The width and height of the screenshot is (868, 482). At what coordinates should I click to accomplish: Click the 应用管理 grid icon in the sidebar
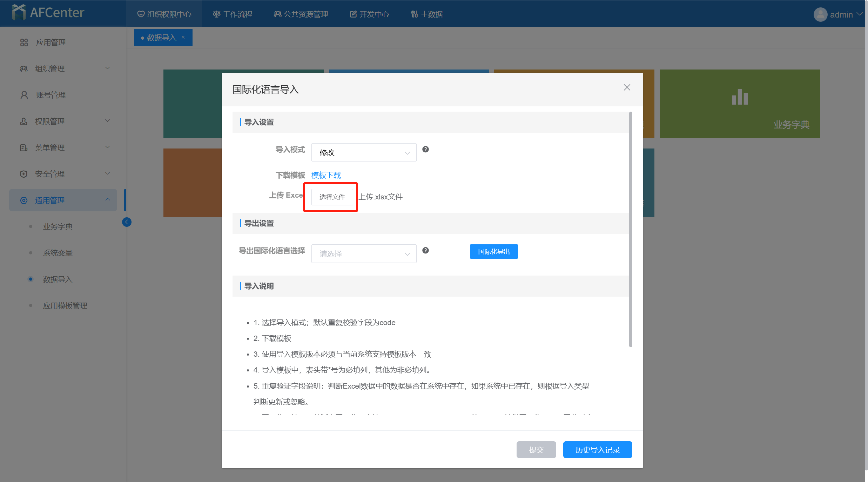coord(24,42)
